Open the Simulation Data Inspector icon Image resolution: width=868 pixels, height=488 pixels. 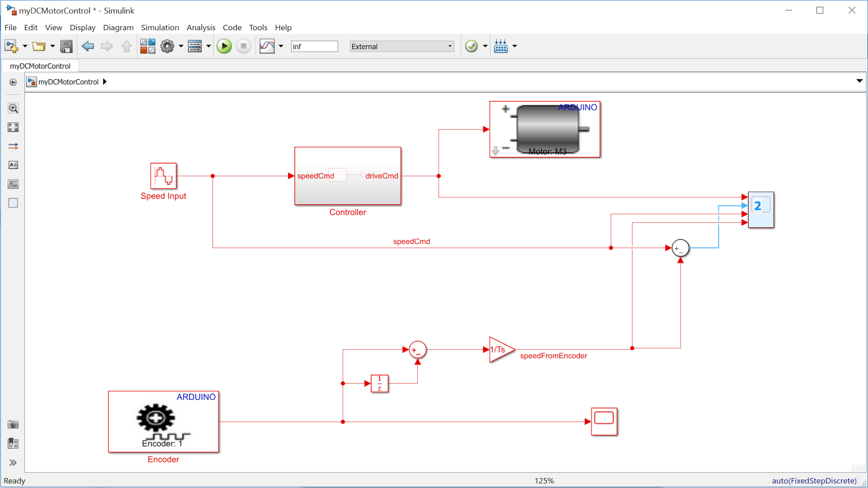(267, 46)
